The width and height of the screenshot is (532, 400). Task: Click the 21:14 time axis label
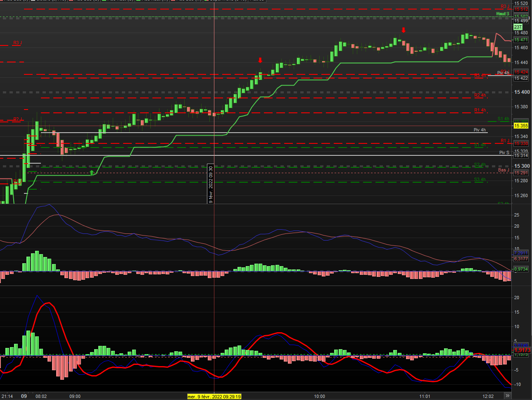[x=8, y=396]
